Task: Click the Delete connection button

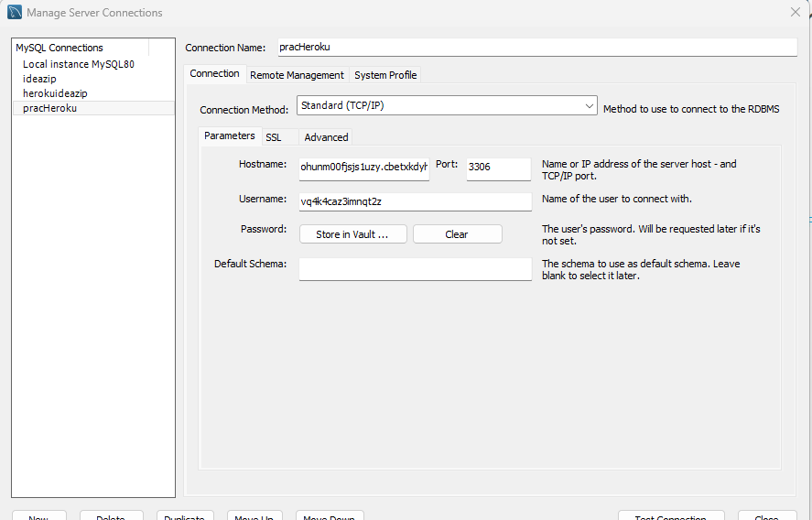Action: coord(112,515)
